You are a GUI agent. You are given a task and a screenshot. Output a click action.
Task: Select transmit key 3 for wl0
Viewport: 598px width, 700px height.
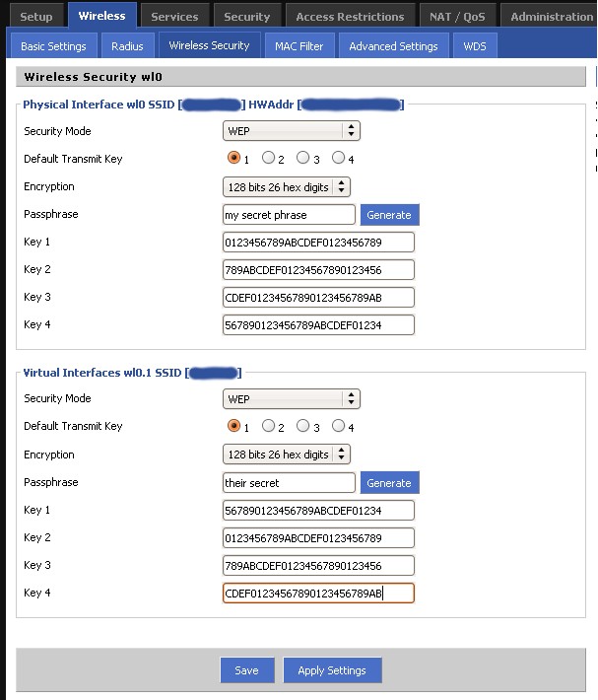[302, 158]
